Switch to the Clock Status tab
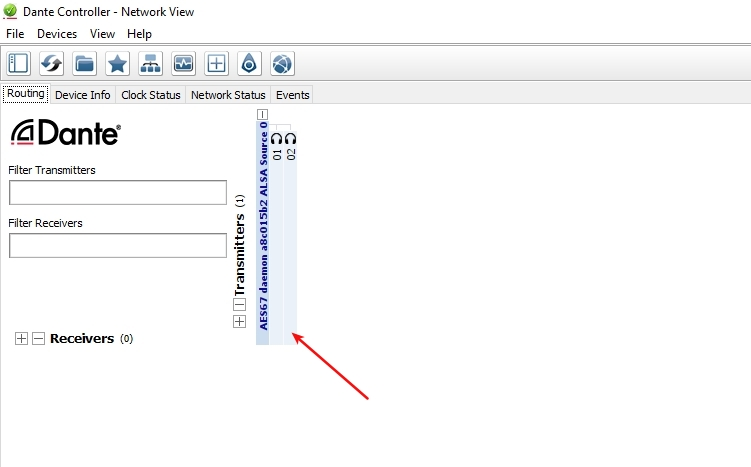This screenshot has height=467, width=751. click(151, 95)
